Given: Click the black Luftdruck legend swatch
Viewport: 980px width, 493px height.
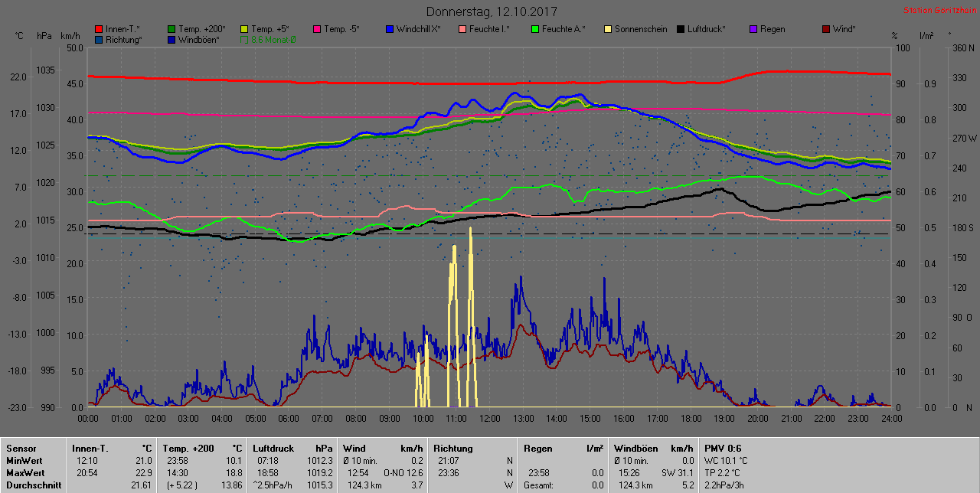Looking at the screenshot, I should (681, 29).
